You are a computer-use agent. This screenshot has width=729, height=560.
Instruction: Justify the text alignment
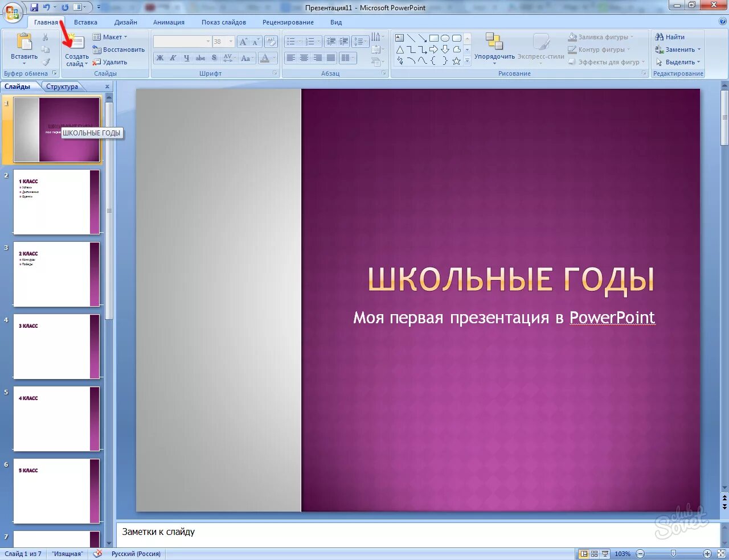pos(330,58)
